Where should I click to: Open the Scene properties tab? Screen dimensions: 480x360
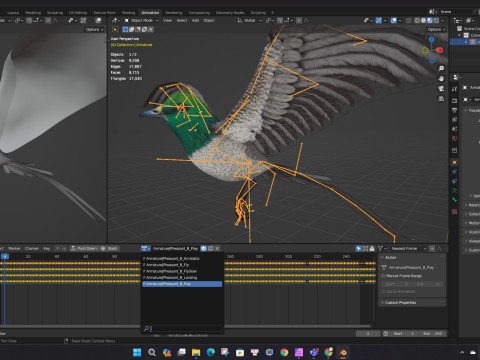click(454, 129)
